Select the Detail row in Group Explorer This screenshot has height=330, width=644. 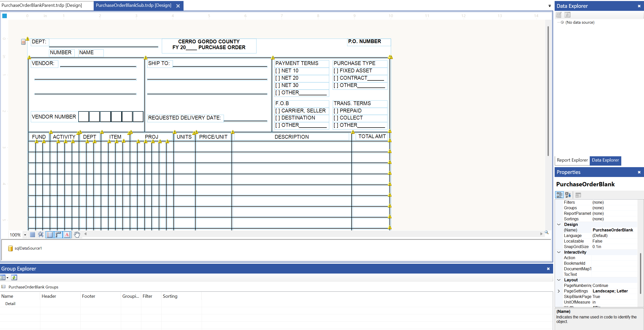[x=10, y=304]
